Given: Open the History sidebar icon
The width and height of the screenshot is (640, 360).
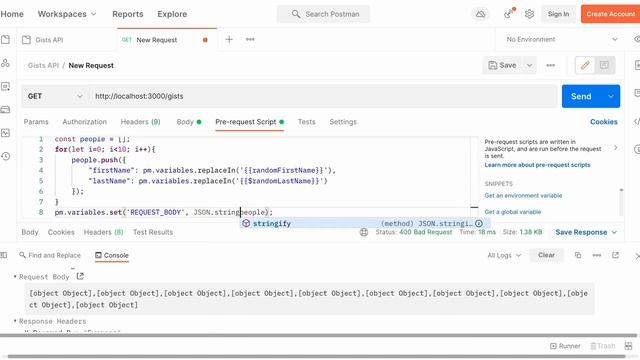Looking at the screenshot, I should pos(5,156).
